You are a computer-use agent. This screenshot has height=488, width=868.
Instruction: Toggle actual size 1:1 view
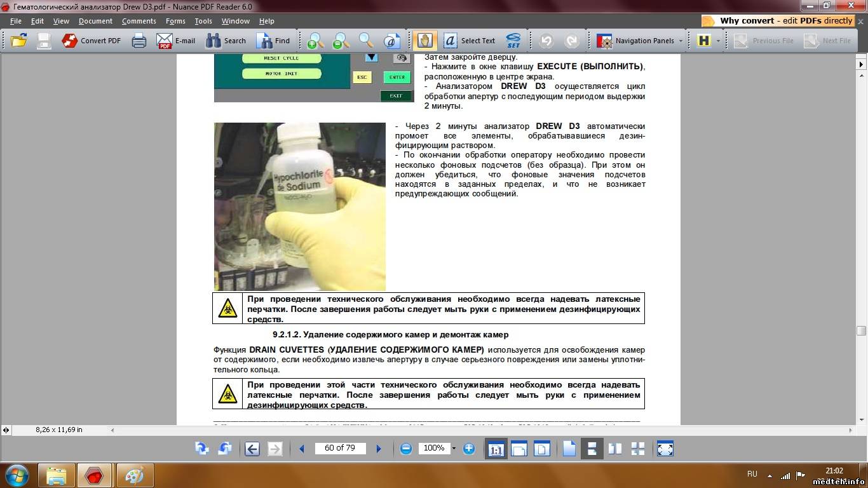pos(496,449)
